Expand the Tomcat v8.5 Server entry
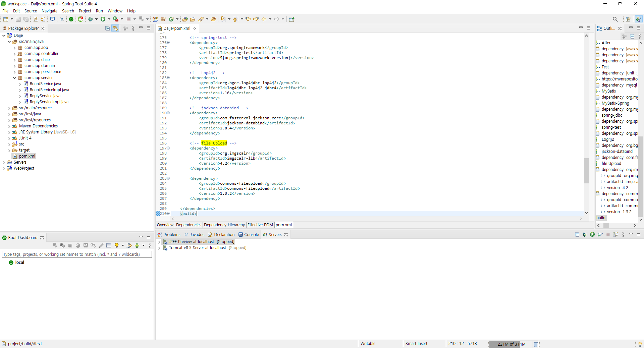This screenshot has width=644, height=348. pyautogui.click(x=159, y=248)
